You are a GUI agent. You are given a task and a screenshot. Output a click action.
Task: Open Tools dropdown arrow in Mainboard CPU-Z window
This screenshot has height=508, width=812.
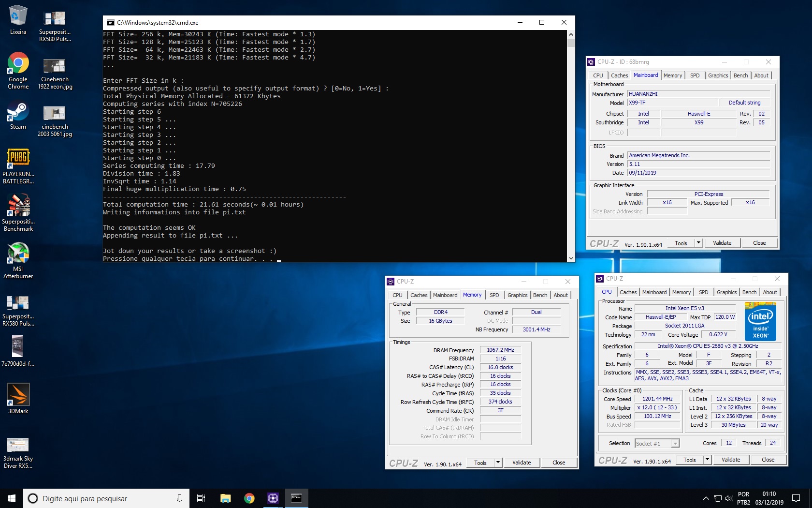(x=698, y=243)
